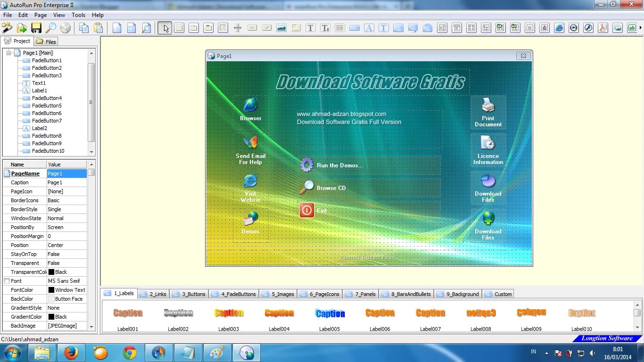Collapse the Page1 [Main] tree node
The image size is (644, 362).
[x=8, y=53]
